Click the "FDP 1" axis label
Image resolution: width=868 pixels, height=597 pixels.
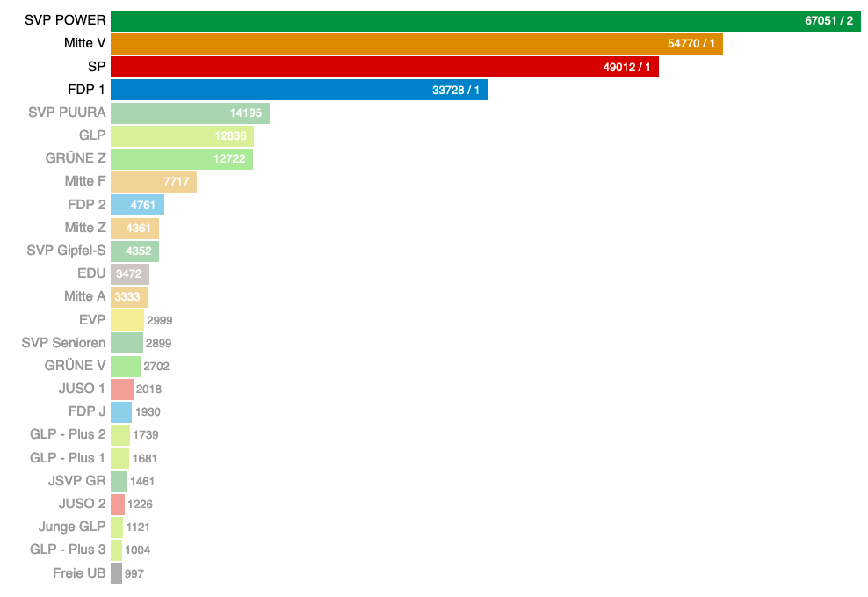coord(86,90)
